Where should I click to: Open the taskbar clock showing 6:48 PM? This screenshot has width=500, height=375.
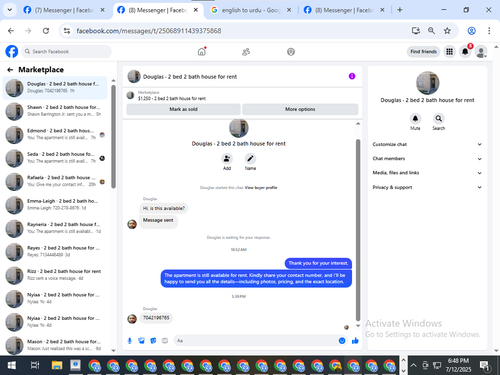(x=458, y=365)
